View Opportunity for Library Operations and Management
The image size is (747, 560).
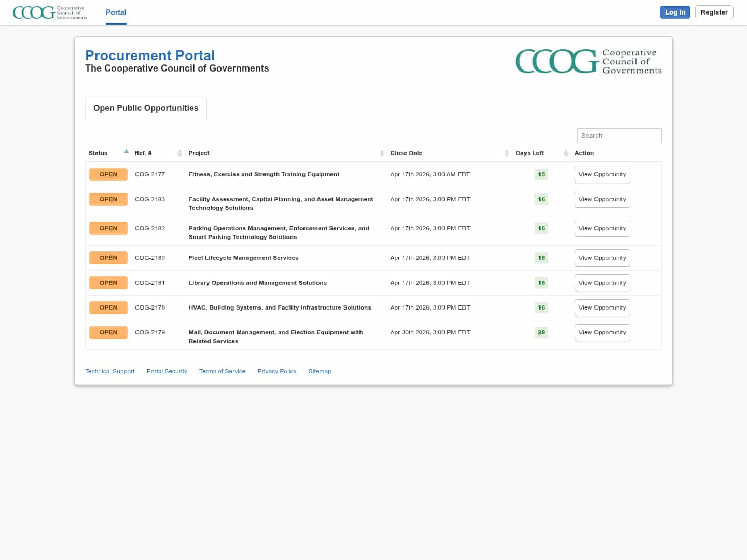[602, 283]
